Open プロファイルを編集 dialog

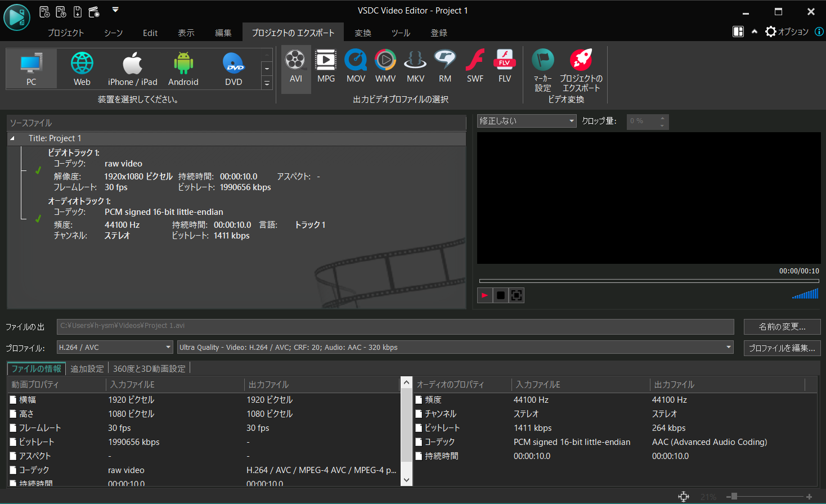pos(782,348)
